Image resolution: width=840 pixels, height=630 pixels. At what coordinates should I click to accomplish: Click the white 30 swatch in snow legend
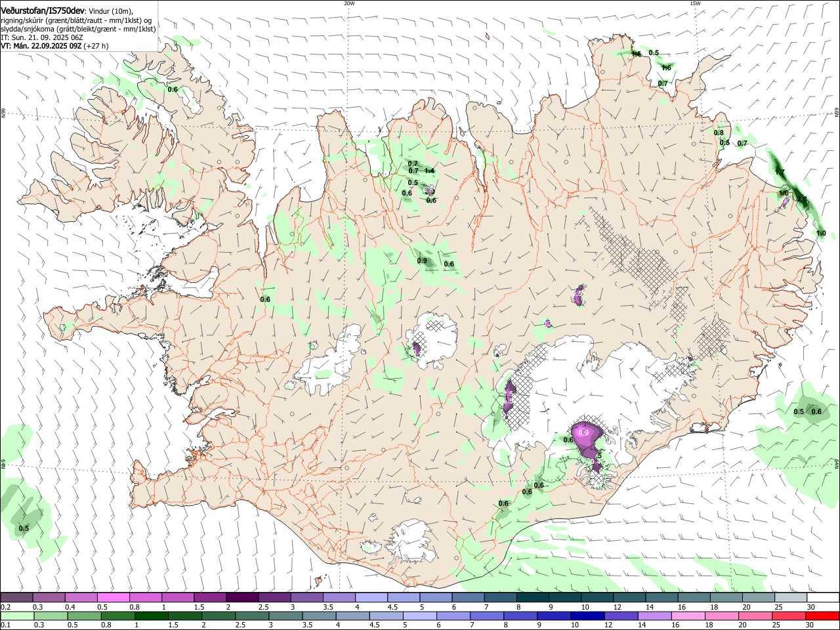pos(823,597)
